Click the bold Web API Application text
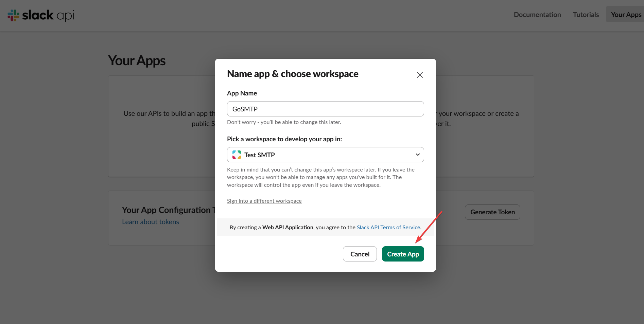Screen dimensions: 644x324 coord(288,227)
